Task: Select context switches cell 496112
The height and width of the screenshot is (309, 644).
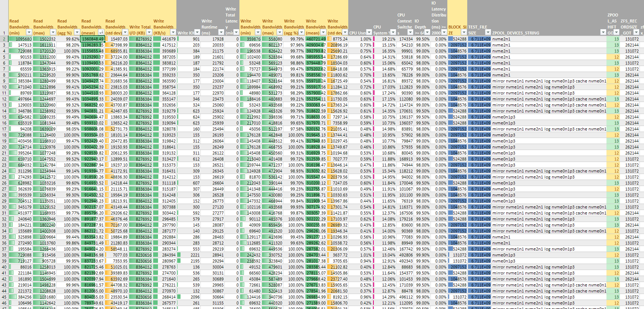Action: (x=405, y=297)
